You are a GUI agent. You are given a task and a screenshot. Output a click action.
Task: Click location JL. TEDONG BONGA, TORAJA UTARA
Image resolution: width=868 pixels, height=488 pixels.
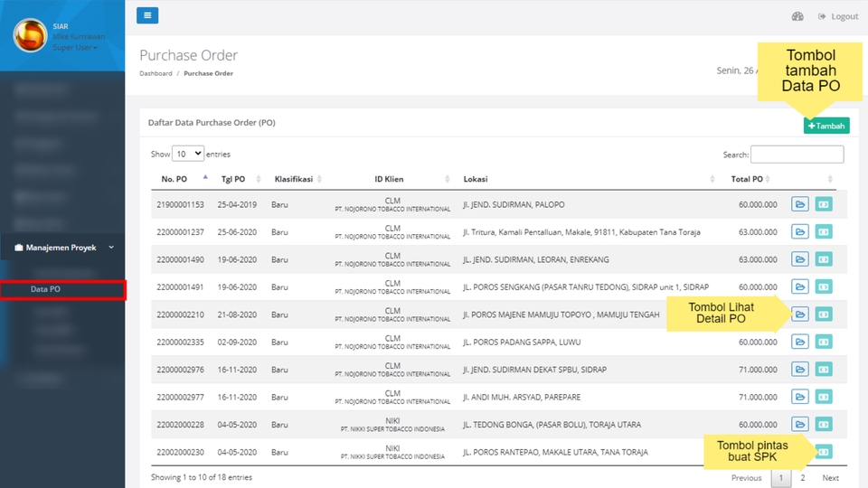coord(552,425)
